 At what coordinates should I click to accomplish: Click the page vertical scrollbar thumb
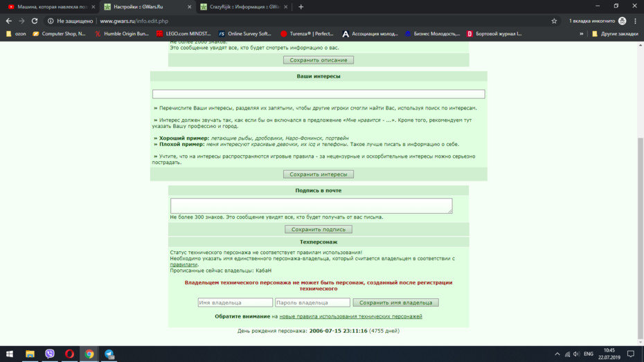(640, 238)
